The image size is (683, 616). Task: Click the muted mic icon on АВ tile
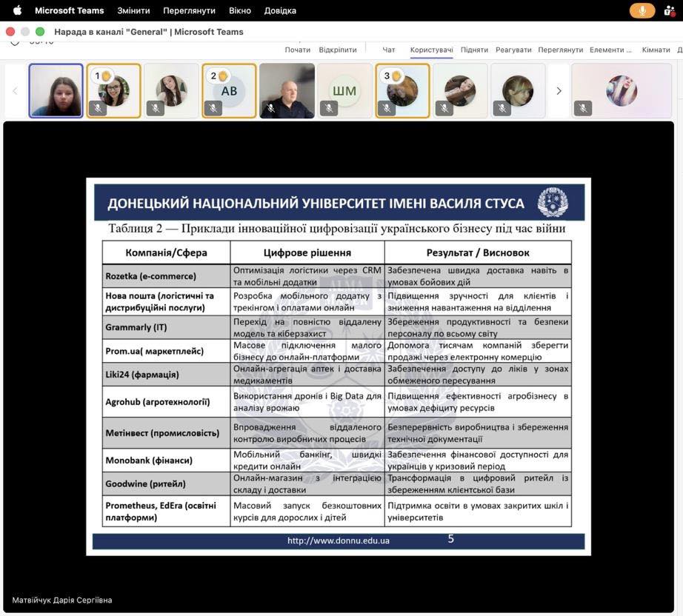tap(213, 108)
